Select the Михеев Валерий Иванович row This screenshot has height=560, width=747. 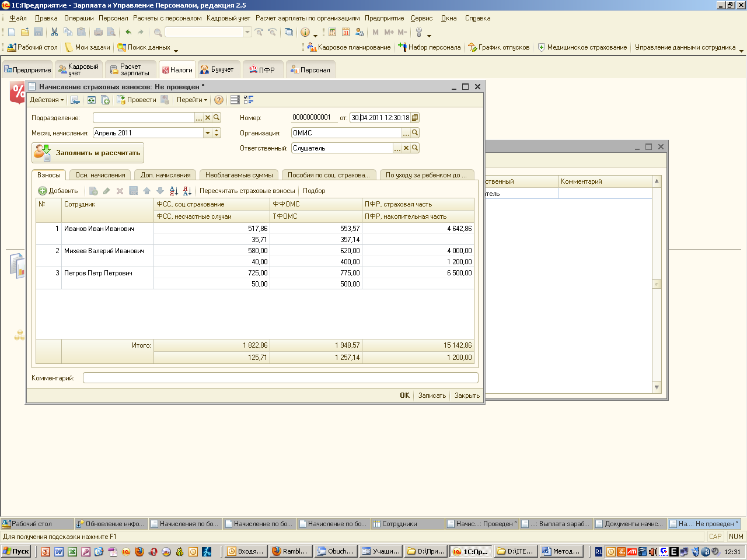point(255,256)
